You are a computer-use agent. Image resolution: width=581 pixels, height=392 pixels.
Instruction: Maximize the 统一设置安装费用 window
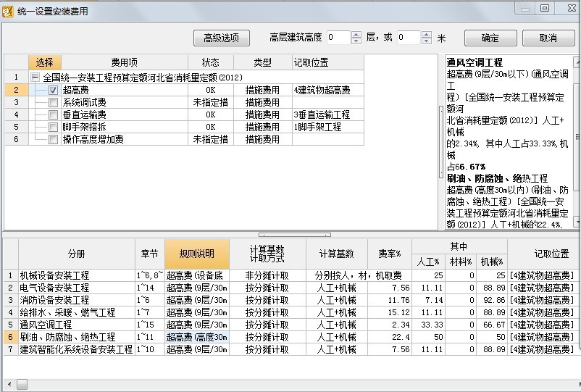[545, 8]
